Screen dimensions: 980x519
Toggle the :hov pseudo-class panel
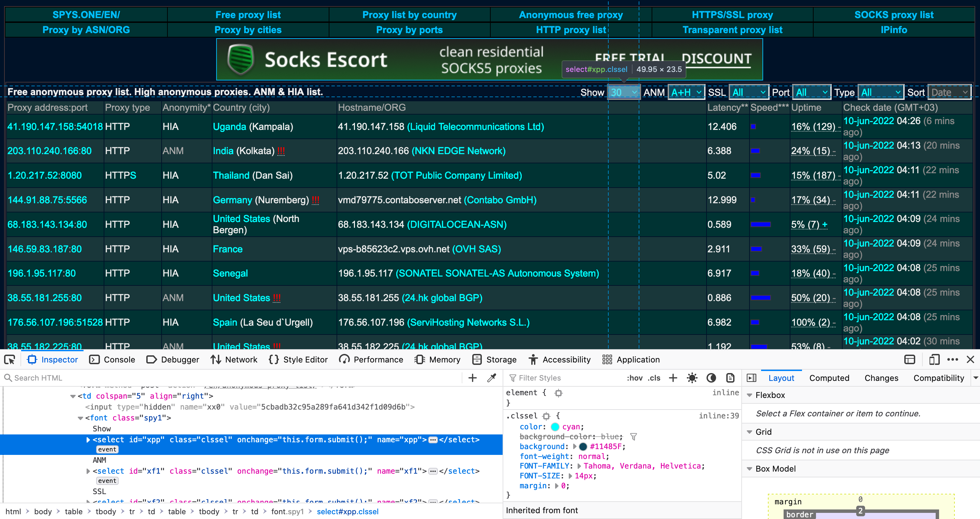pyautogui.click(x=634, y=378)
